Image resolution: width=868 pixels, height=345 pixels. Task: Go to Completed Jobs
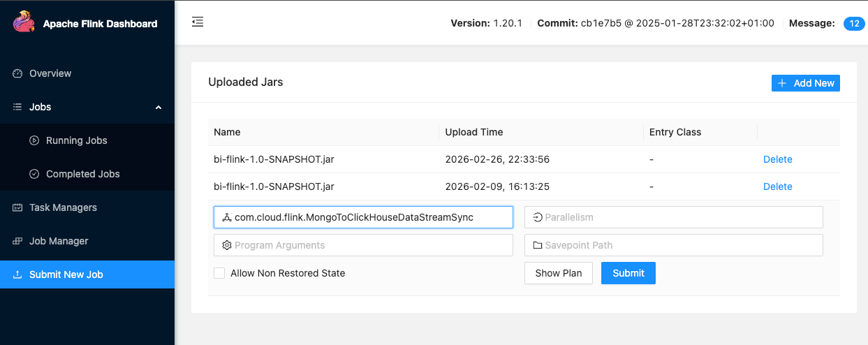click(x=87, y=174)
